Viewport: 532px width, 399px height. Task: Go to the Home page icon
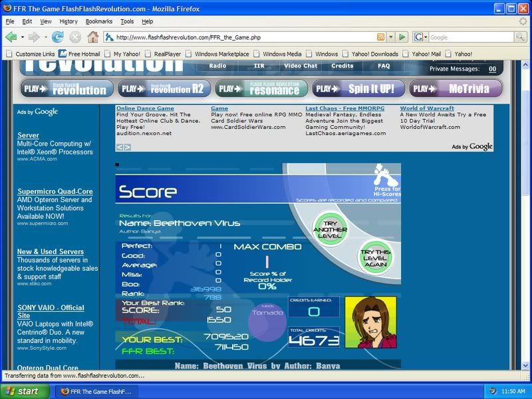click(92, 37)
